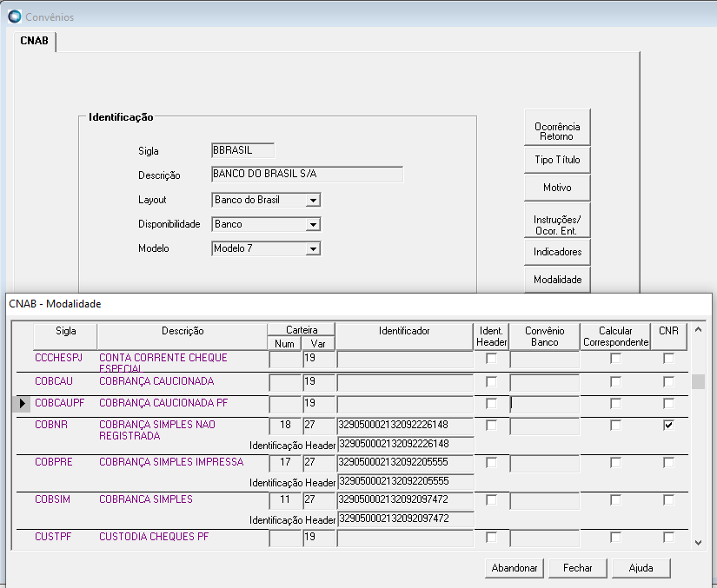Click the COBCAUPF Convênio Banco field
Screen dimensions: 717x588
click(545, 404)
